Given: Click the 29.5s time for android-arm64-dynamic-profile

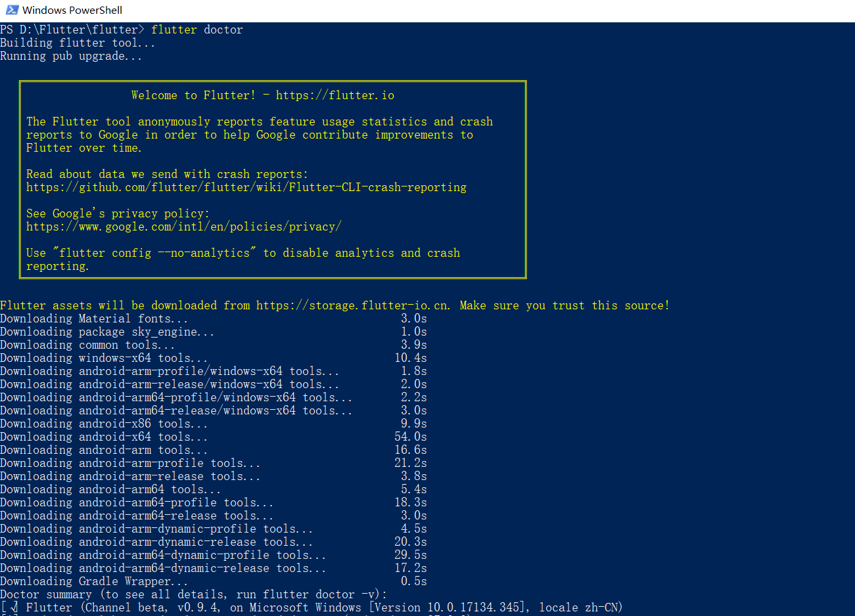Looking at the screenshot, I should [x=410, y=555].
